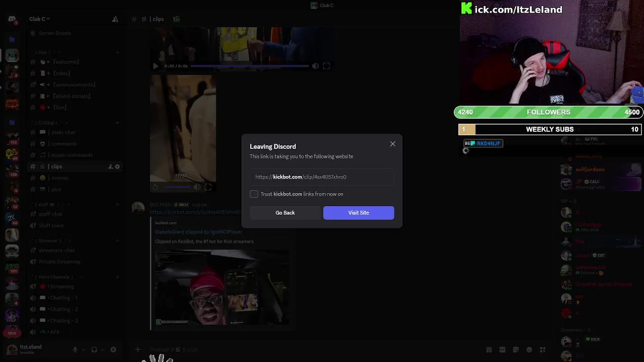Open the apps icon in message bar
Screen dimensions: 644x362
543,350
